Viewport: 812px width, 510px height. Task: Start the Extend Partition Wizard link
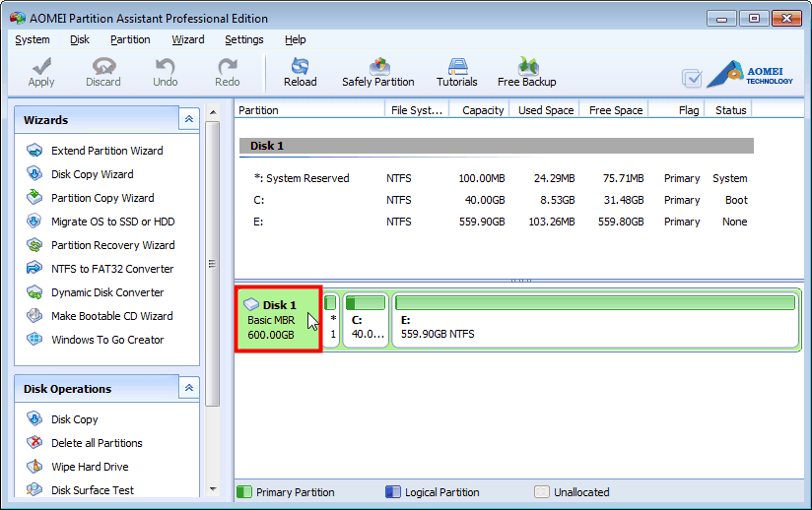click(107, 151)
